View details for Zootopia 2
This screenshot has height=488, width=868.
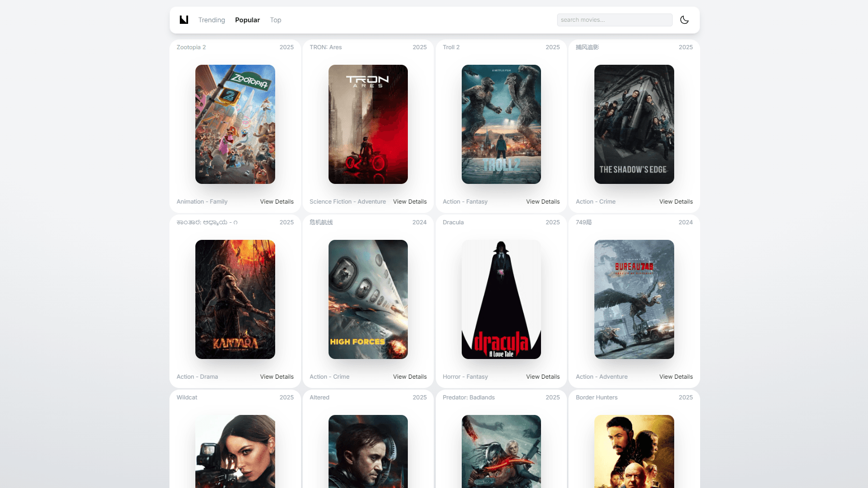click(276, 202)
